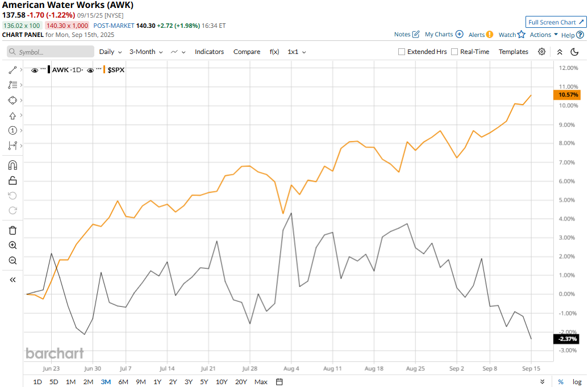Image resolution: width=588 pixels, height=387 pixels.
Task: Open chart Templates
Action: pos(514,52)
